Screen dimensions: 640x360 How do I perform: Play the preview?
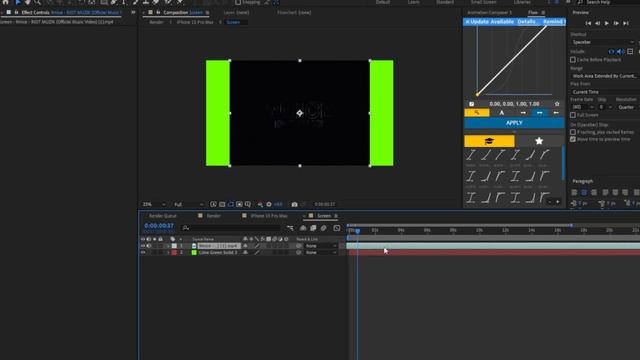607,23
